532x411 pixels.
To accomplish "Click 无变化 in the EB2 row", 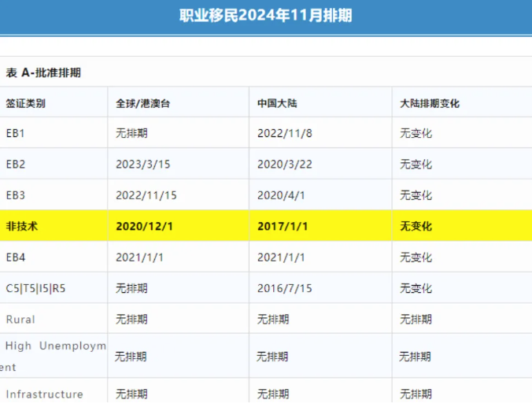I will 416,165.
